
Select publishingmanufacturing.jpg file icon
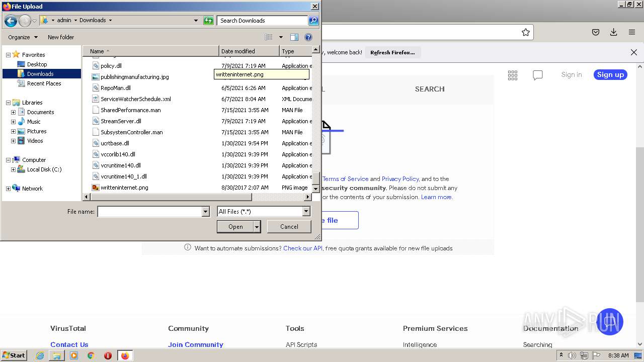[96, 77]
